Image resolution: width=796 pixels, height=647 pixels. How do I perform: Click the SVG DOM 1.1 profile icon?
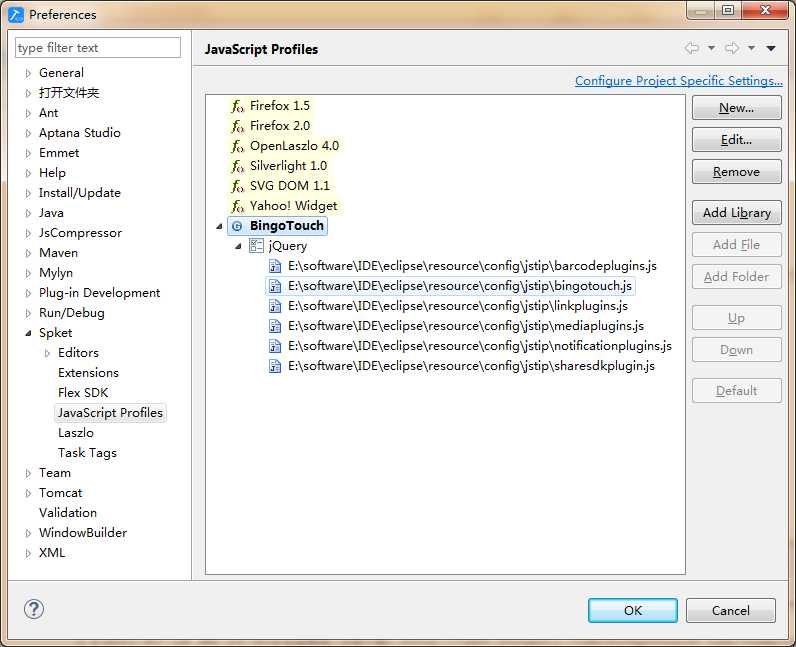click(x=237, y=186)
